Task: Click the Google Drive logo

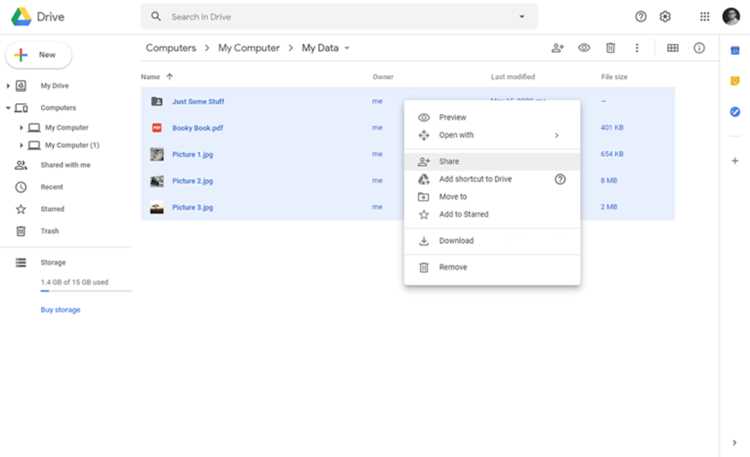Action: (21, 17)
